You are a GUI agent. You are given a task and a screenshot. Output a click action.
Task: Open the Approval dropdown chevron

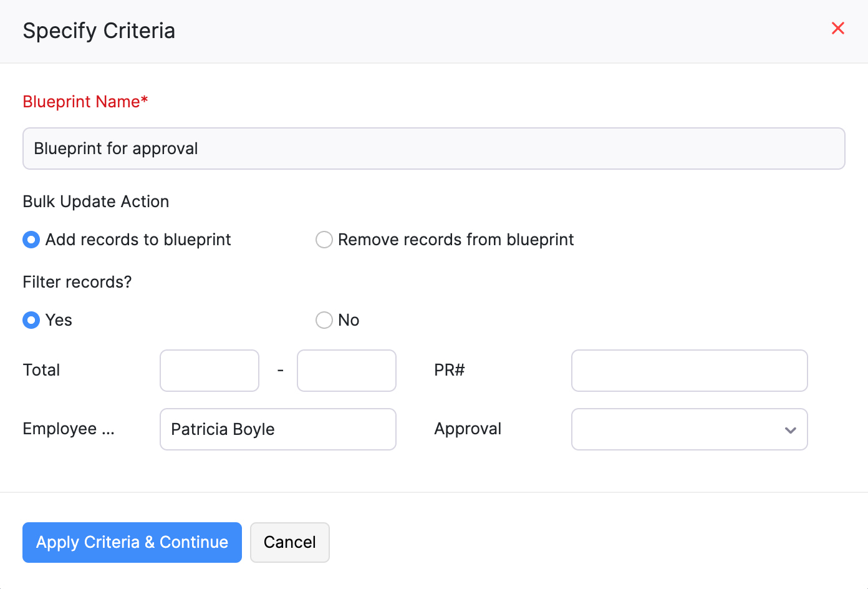coord(790,430)
